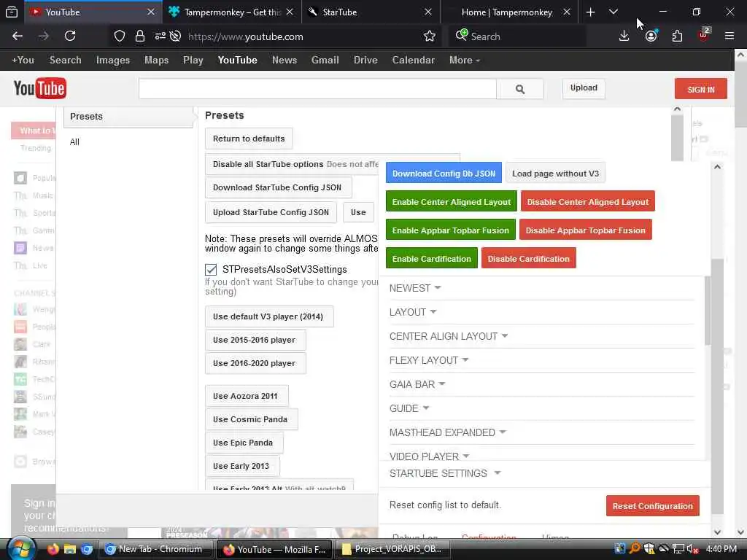This screenshot has width=747, height=560.
Task: Click the config panel scrollbar up arrow
Action: (x=718, y=167)
